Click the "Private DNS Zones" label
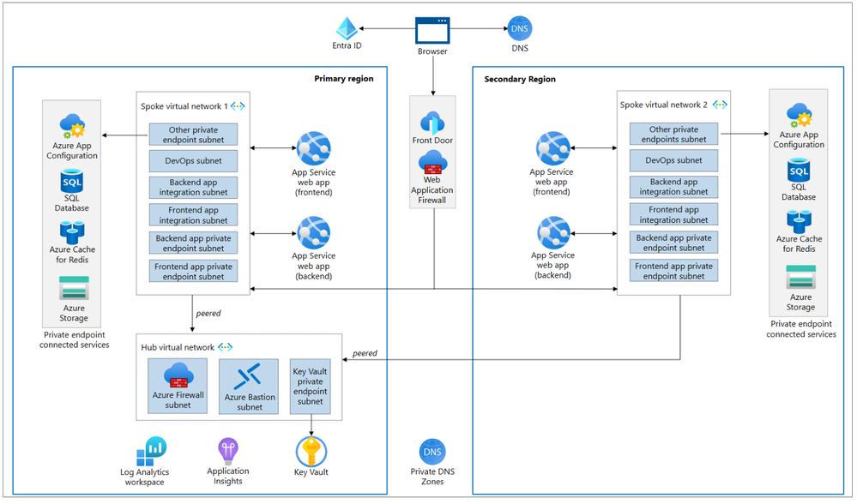Viewport: 857px width, 504px height. point(432,477)
